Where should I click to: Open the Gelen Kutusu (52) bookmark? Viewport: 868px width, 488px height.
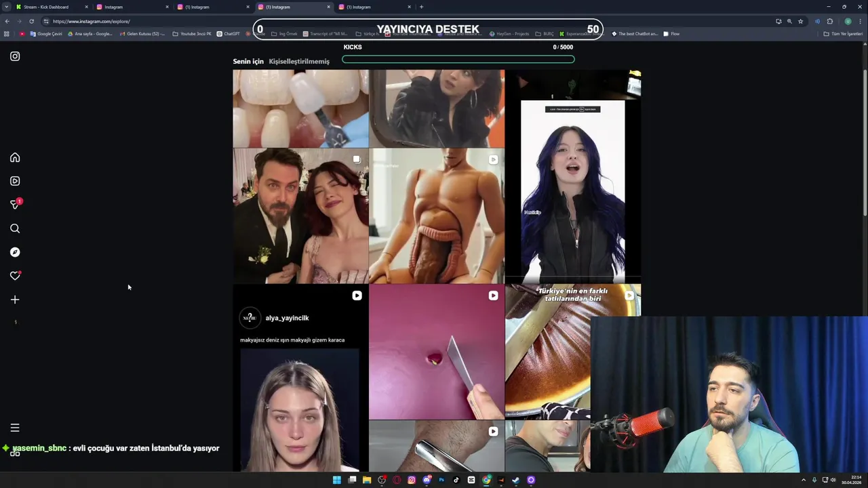point(142,34)
